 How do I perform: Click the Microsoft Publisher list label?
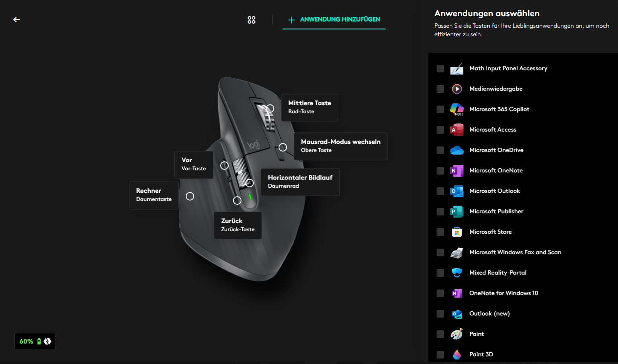(x=496, y=212)
